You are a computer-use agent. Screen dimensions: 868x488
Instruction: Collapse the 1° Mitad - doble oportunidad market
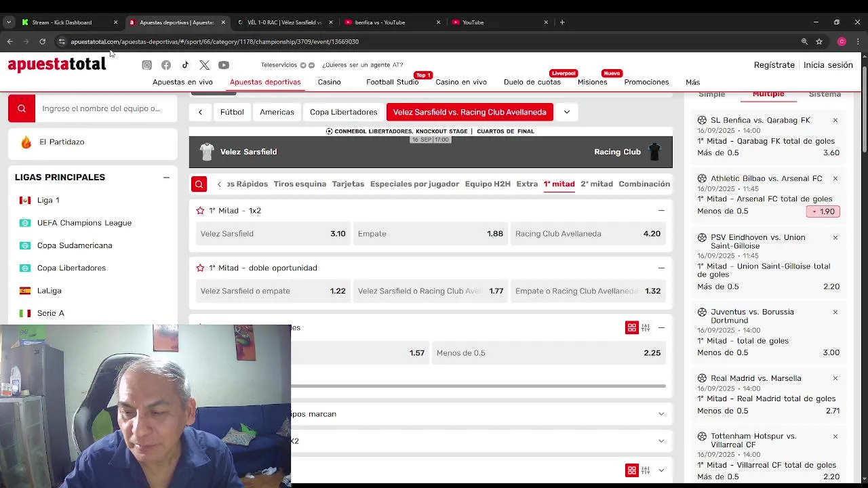click(661, 268)
